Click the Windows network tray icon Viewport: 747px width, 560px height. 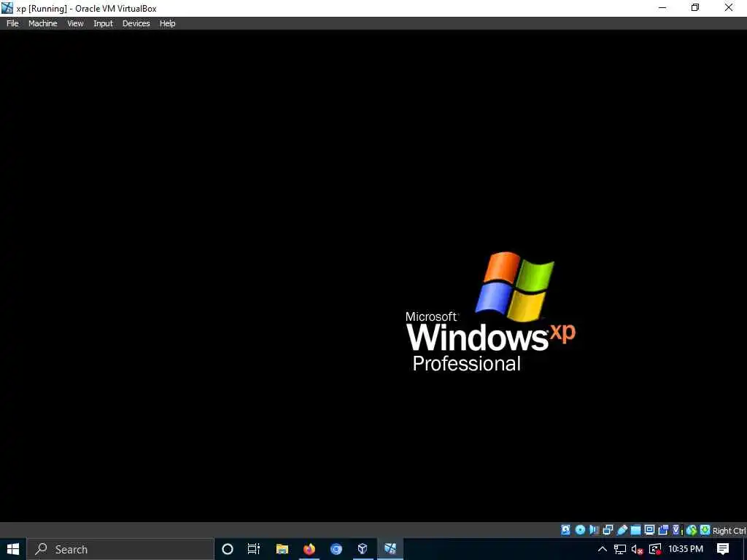(x=620, y=549)
